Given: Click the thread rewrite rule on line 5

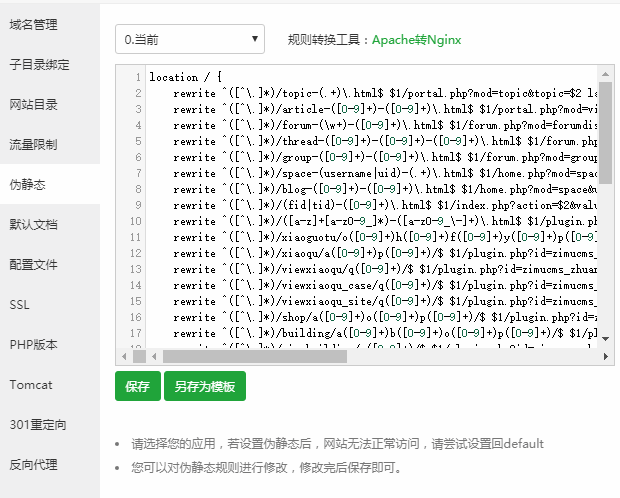Looking at the screenshot, I should pos(385,141).
